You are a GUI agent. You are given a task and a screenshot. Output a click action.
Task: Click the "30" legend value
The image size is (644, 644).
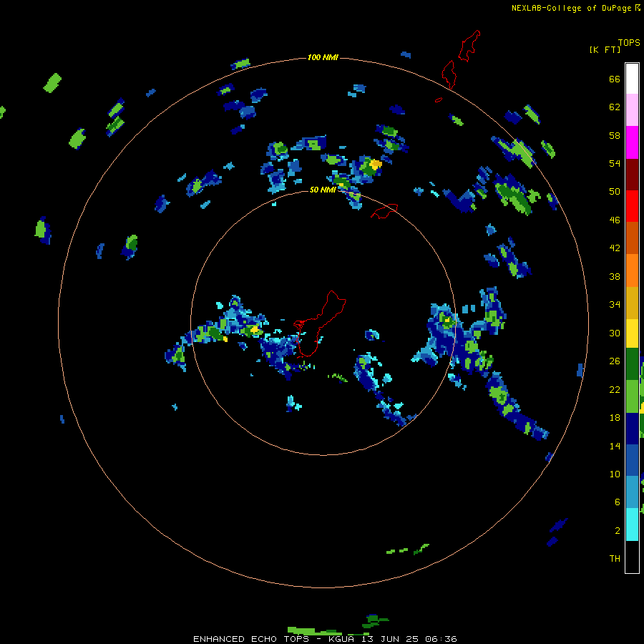(x=615, y=333)
